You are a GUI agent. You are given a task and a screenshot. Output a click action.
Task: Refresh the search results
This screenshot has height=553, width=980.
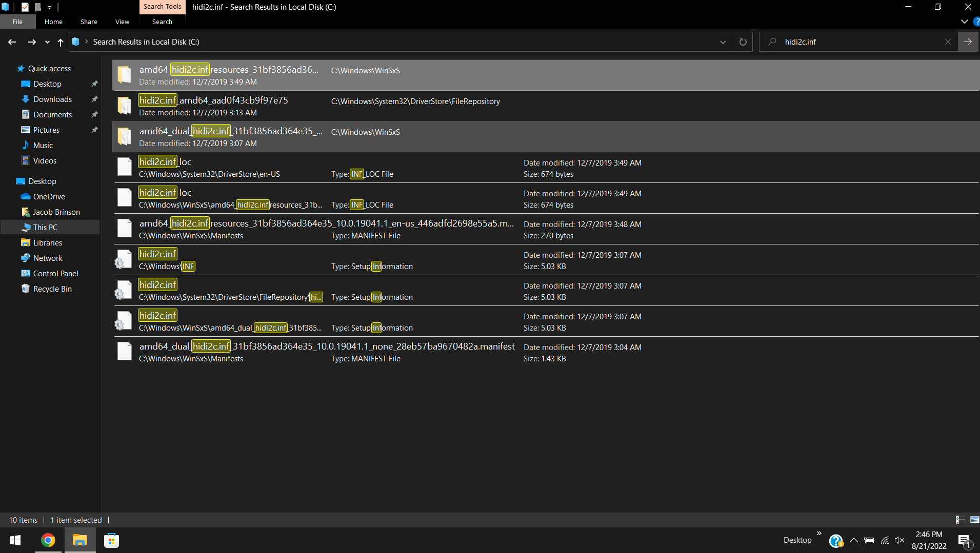(x=743, y=42)
